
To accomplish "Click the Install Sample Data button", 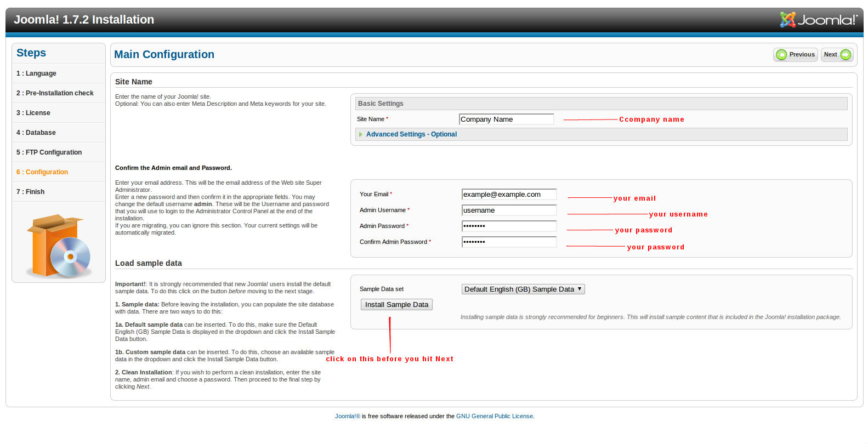I will [396, 305].
